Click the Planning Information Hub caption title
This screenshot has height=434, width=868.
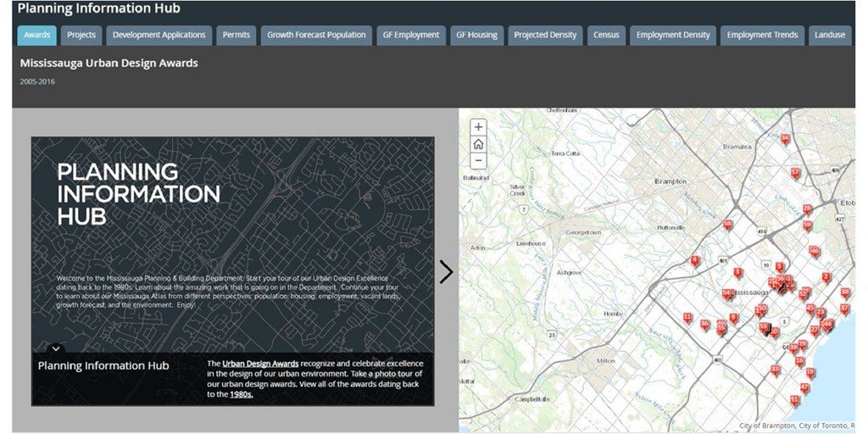(x=103, y=366)
